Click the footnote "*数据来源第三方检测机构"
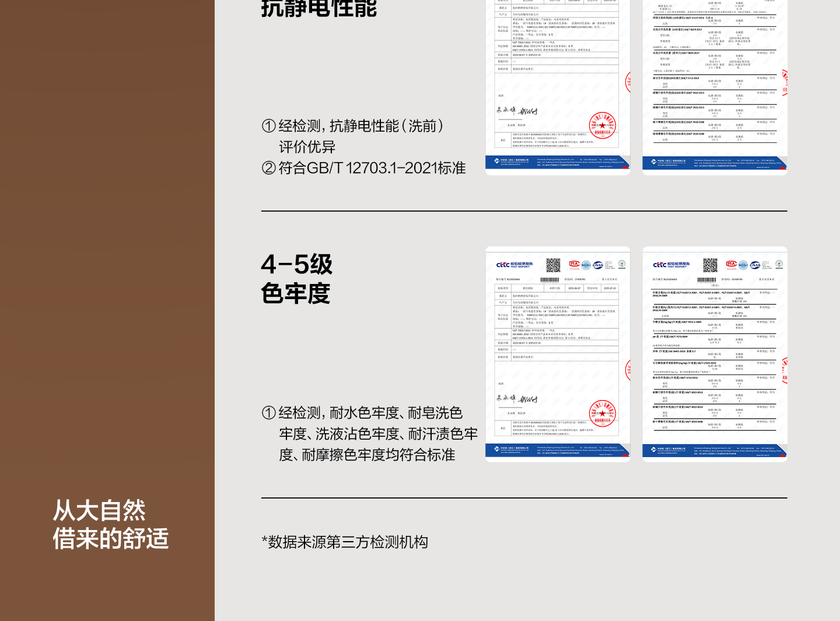Image resolution: width=840 pixels, height=621 pixels. 345,542
